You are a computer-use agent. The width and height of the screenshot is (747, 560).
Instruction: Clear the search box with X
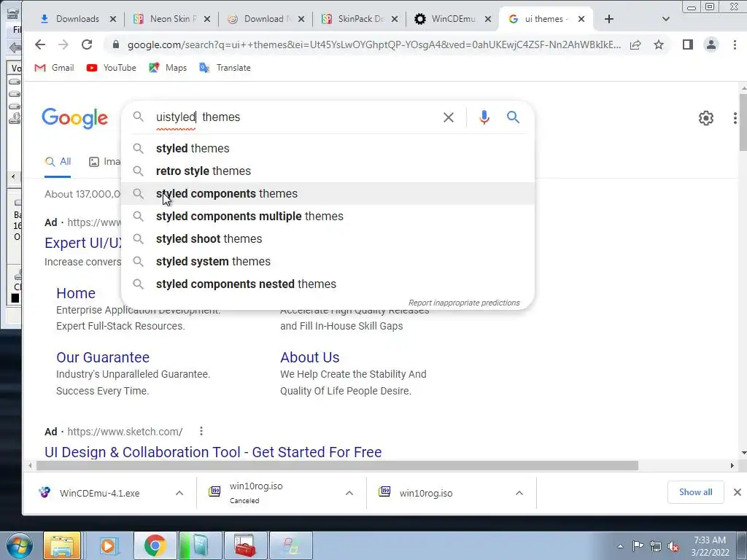click(449, 117)
